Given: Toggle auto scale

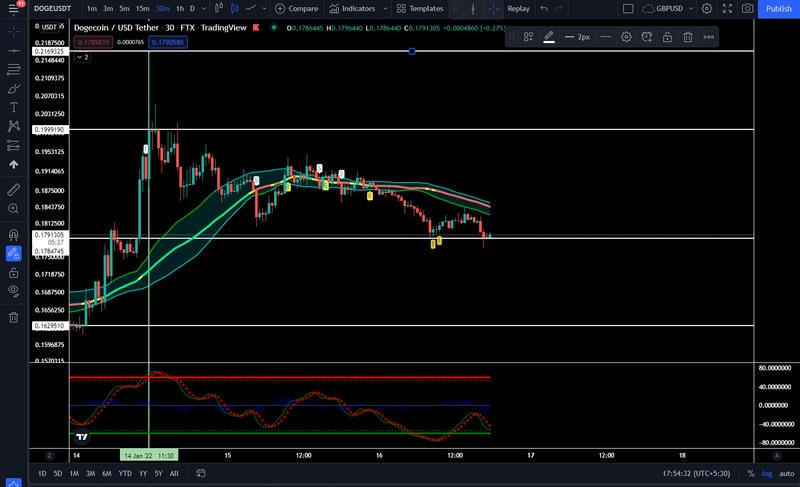Looking at the screenshot, I should [x=786, y=473].
